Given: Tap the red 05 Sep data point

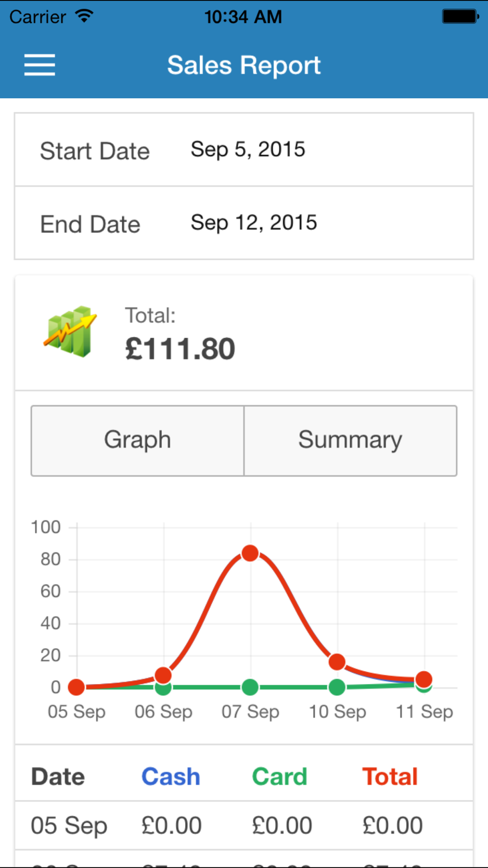Looking at the screenshot, I should coord(76,687).
